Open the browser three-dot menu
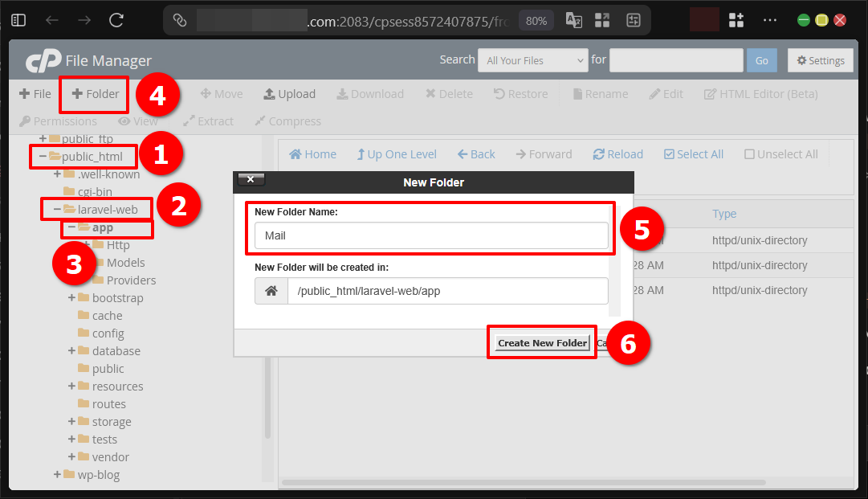 (769, 20)
